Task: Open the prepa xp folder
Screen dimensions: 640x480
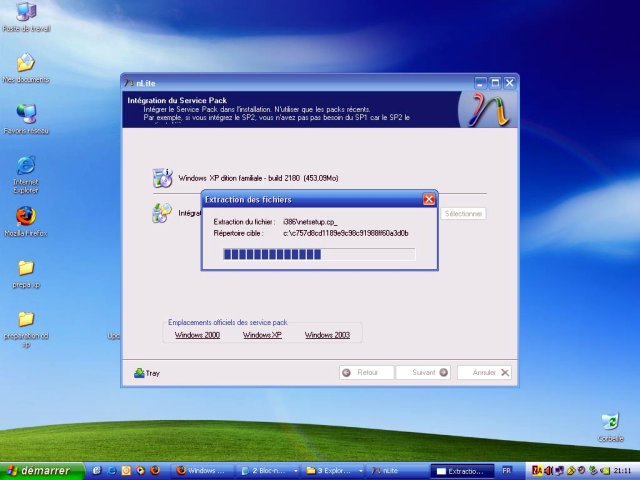Action: 26,273
